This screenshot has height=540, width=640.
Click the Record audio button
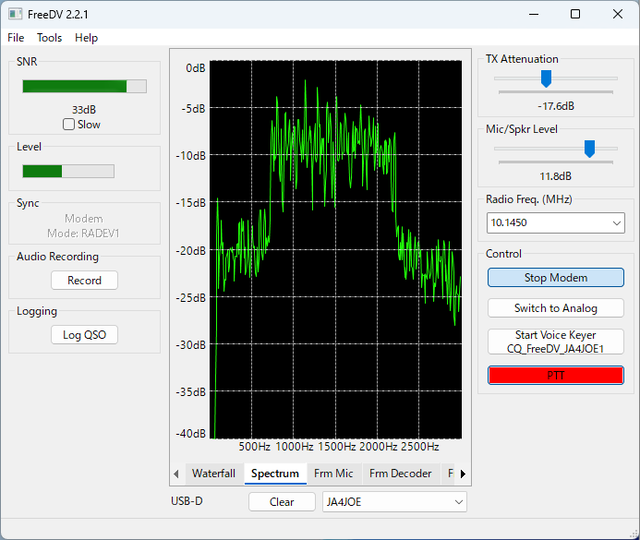(84, 280)
